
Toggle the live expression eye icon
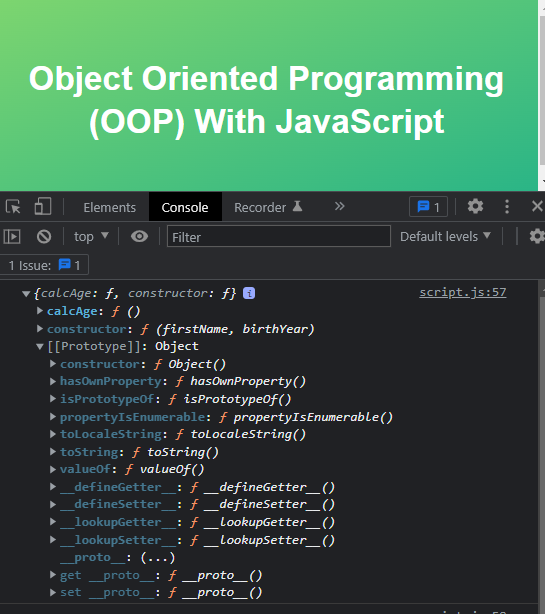[139, 237]
